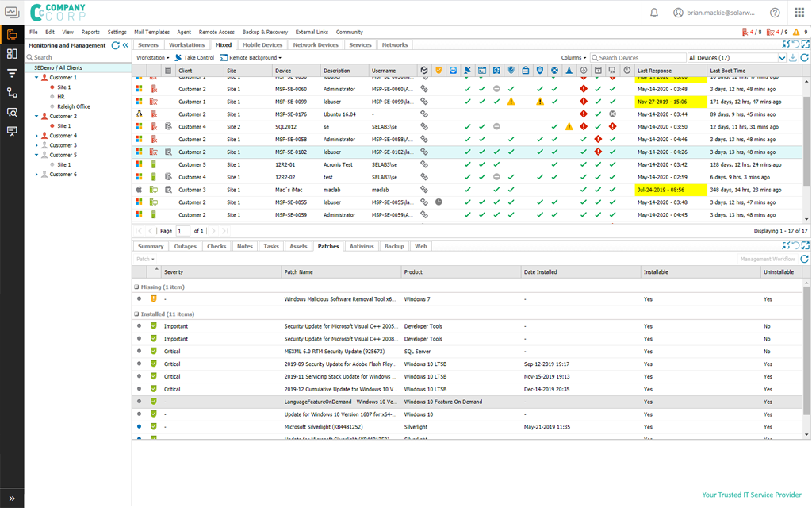Open the search-monitor sidebar icon
Viewport: 812px width, 508px height.
tap(12, 112)
